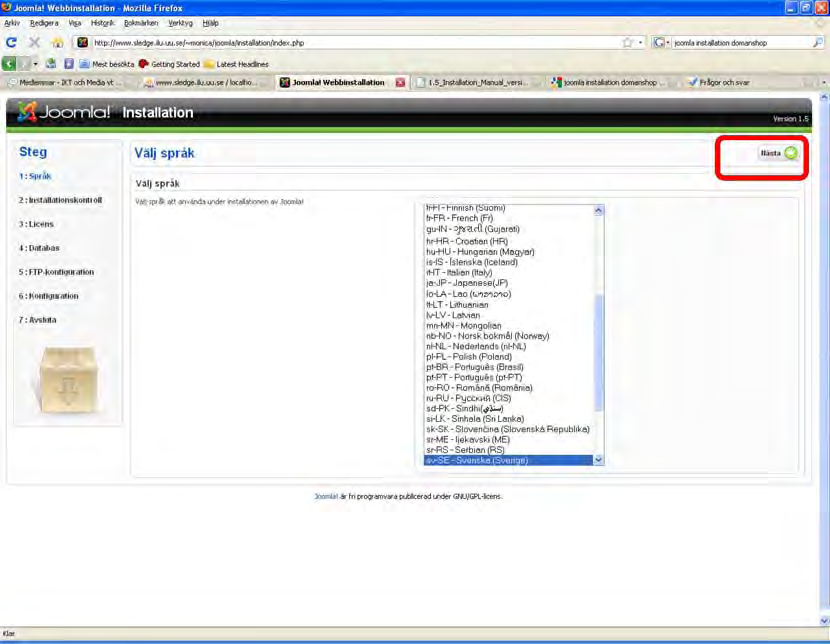The height and width of the screenshot is (644, 830).
Task: Click language list scroll down arrow
Action: point(598,460)
